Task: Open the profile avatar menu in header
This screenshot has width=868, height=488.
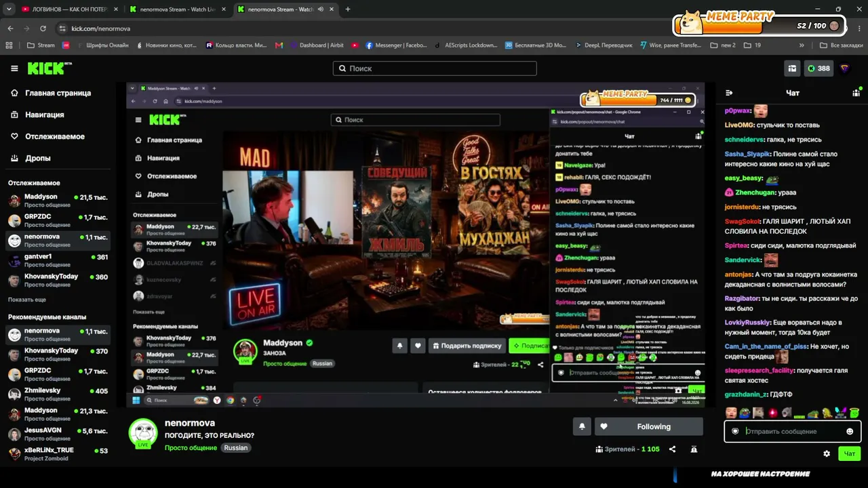Action: pos(845,68)
